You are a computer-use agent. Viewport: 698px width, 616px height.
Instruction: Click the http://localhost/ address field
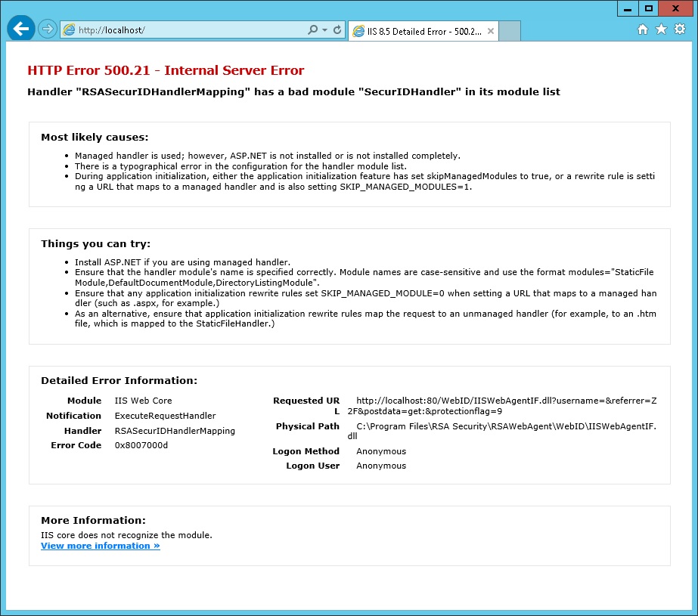[x=189, y=30]
